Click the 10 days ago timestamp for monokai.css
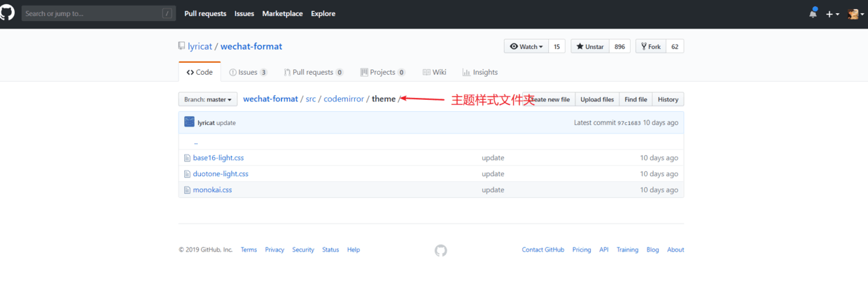 [659, 190]
